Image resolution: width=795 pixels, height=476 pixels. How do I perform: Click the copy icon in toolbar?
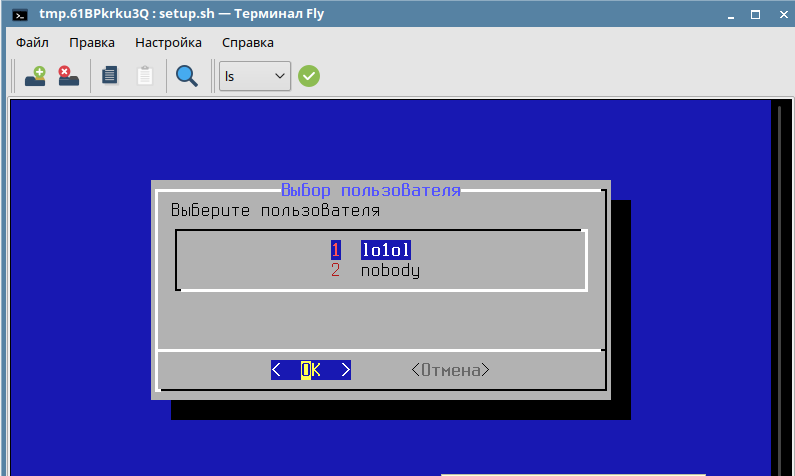[110, 76]
